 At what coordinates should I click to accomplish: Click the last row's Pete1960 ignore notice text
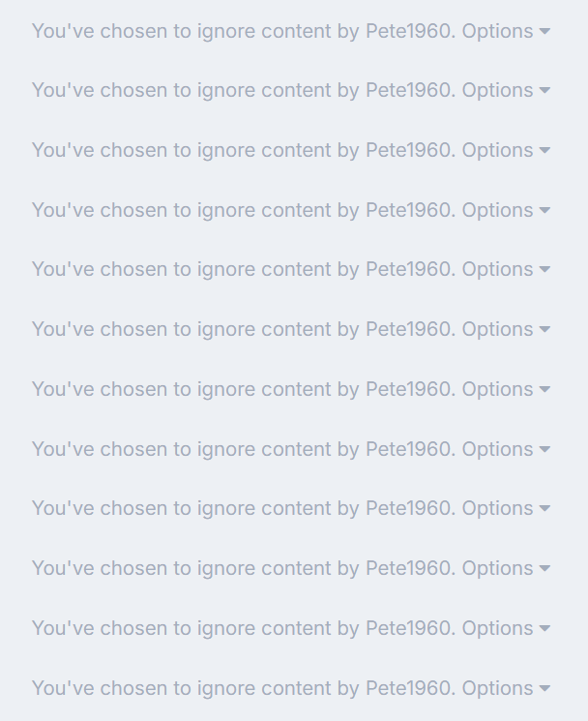coord(242,688)
